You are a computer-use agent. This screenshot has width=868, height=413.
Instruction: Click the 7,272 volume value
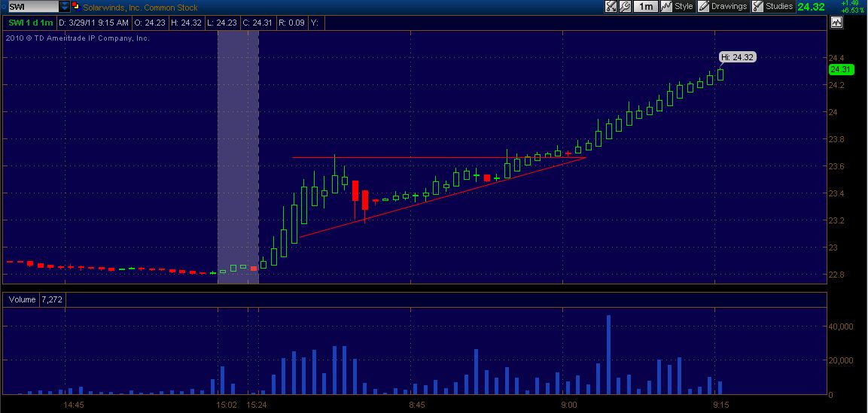coord(51,299)
